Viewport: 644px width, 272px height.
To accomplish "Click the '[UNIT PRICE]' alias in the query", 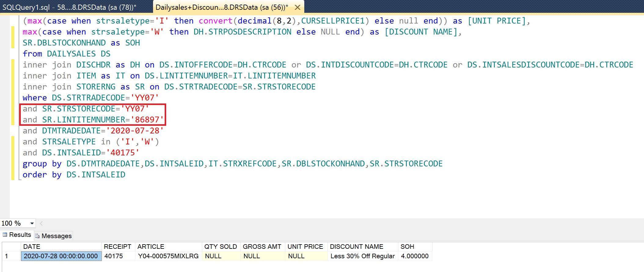I will point(496,21).
